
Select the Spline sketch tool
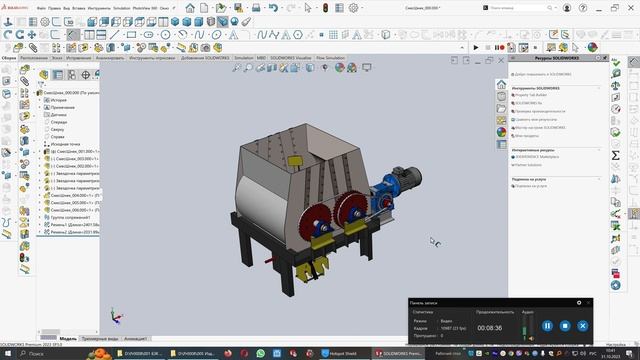(199, 35)
